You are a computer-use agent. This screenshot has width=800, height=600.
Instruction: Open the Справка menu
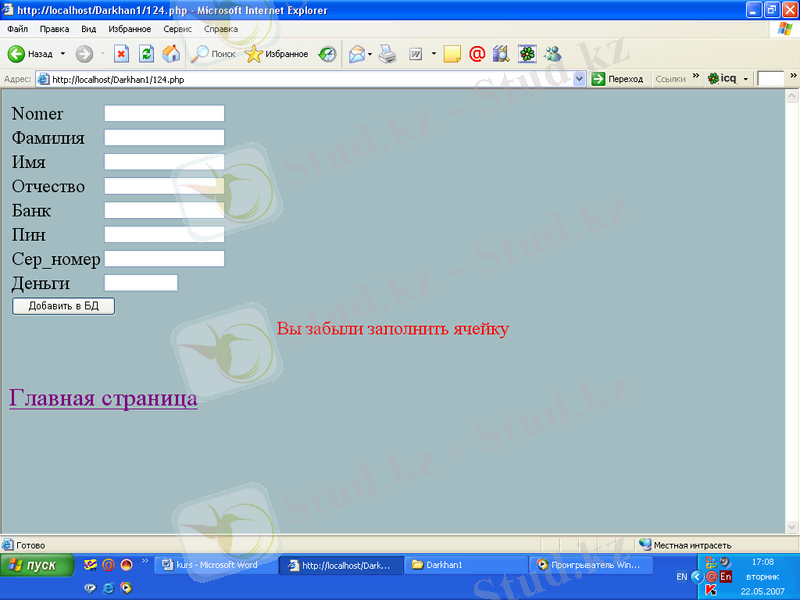(221, 29)
